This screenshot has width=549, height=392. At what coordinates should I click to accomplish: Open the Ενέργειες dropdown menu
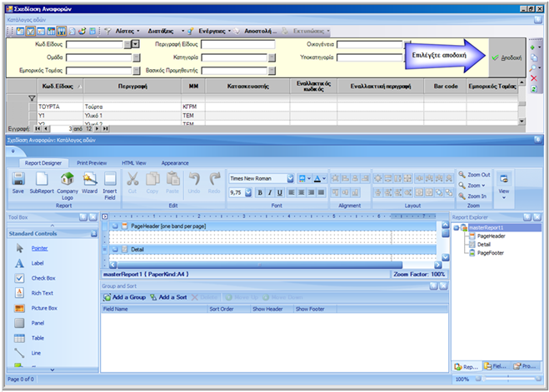coord(215,31)
